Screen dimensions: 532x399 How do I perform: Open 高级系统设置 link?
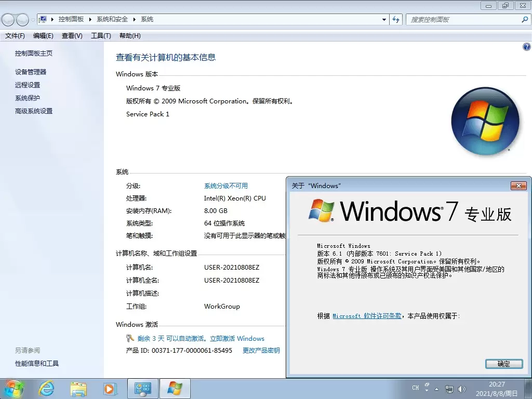coord(34,111)
